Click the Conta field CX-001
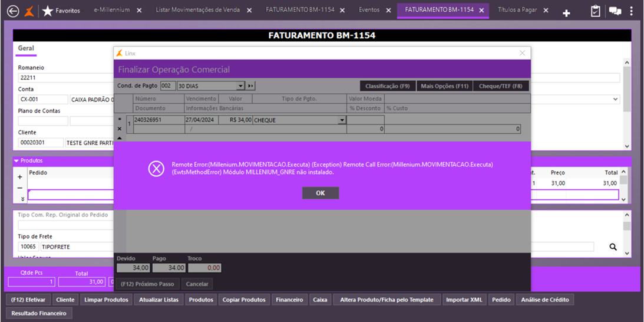 pyautogui.click(x=43, y=99)
